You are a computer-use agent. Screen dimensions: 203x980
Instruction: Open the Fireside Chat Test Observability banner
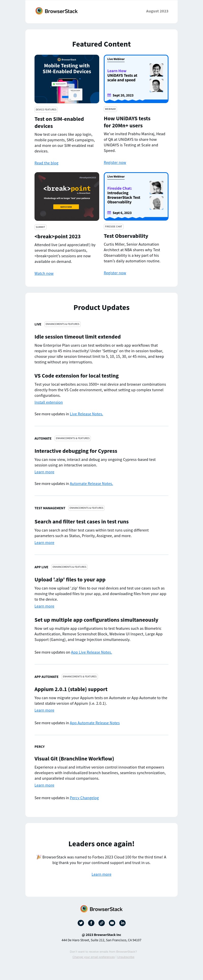coord(136,196)
